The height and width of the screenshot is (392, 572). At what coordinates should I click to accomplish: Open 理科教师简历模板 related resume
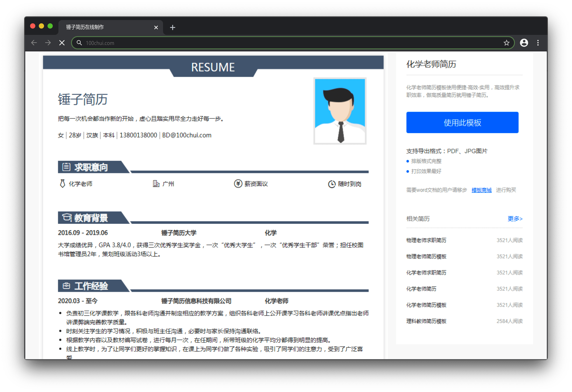426,321
